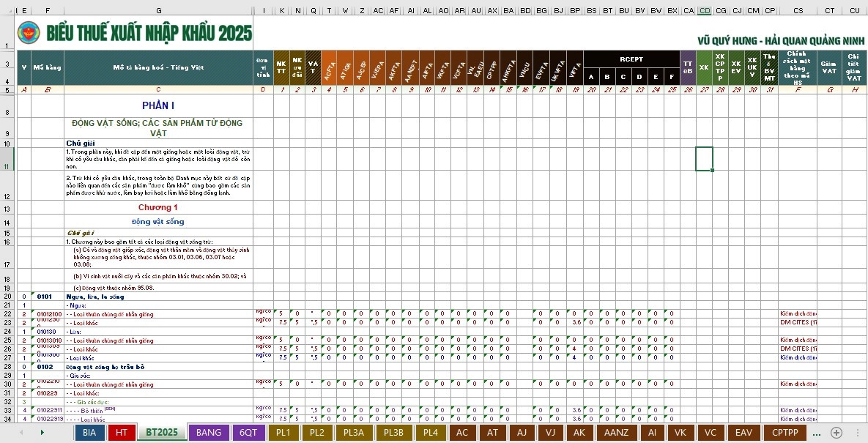
Task: Switch to the HT sheet tab
Action: (x=122, y=433)
